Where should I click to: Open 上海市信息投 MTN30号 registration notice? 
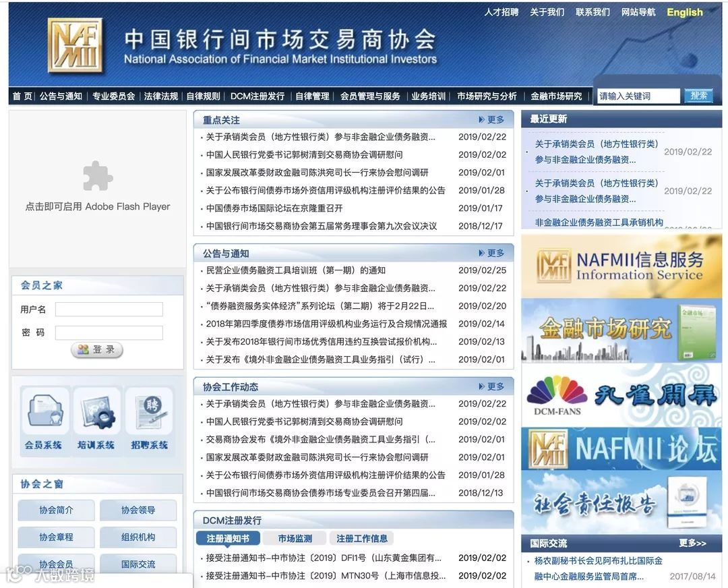pos(326,576)
